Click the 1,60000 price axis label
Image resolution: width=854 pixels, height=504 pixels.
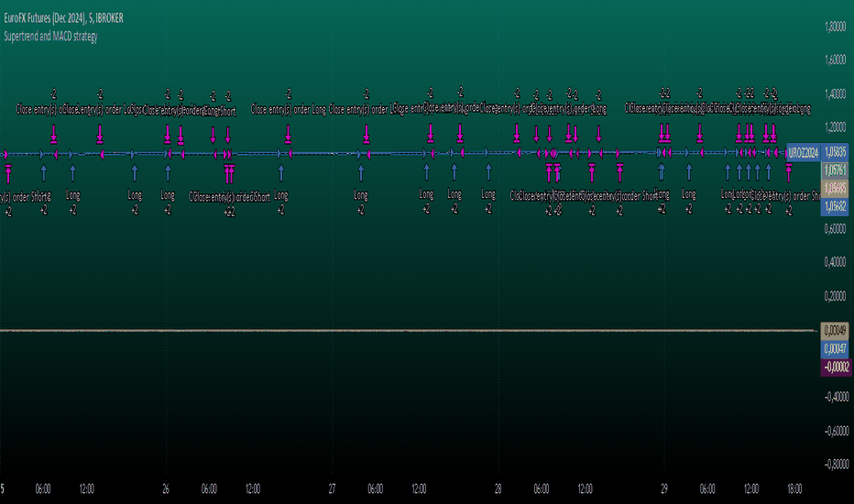tap(836, 60)
